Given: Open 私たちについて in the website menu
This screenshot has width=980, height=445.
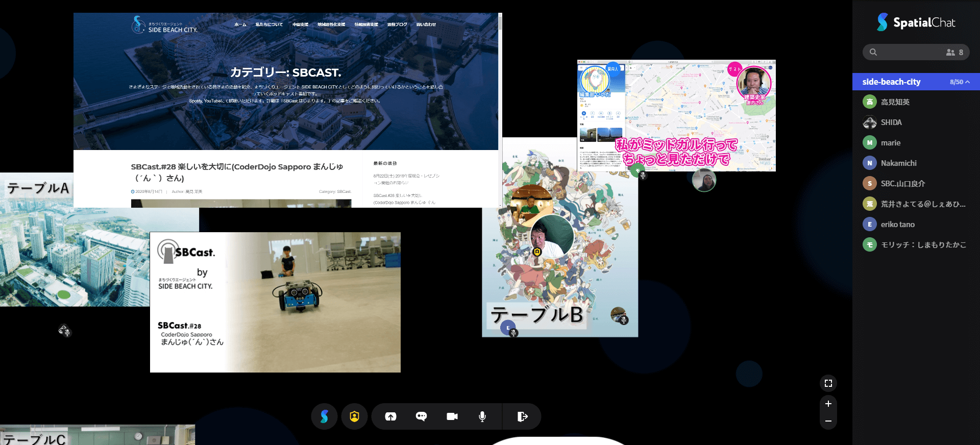Looking at the screenshot, I should click(x=269, y=24).
